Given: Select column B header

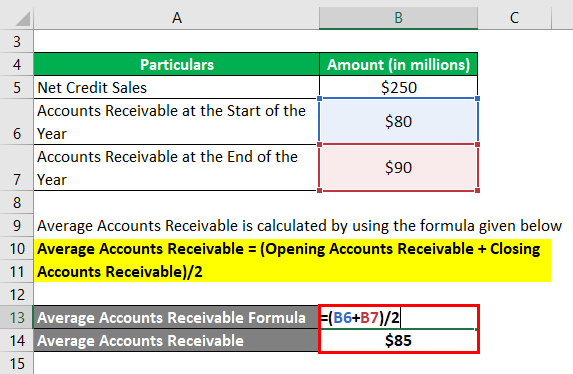Looking at the screenshot, I should pos(398,18).
